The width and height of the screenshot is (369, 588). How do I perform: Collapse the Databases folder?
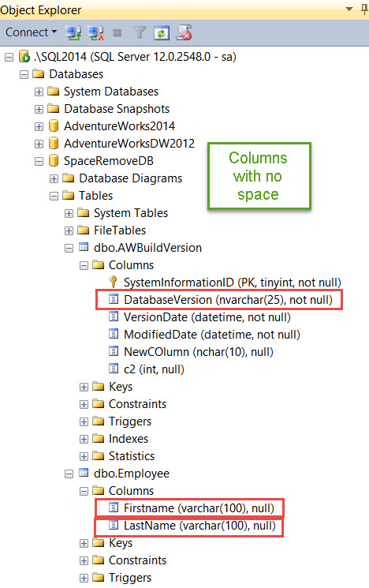[24, 74]
